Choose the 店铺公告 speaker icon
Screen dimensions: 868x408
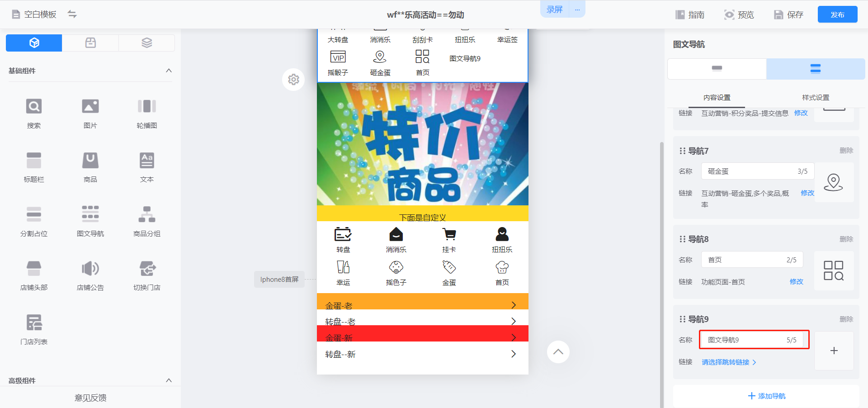(90, 269)
